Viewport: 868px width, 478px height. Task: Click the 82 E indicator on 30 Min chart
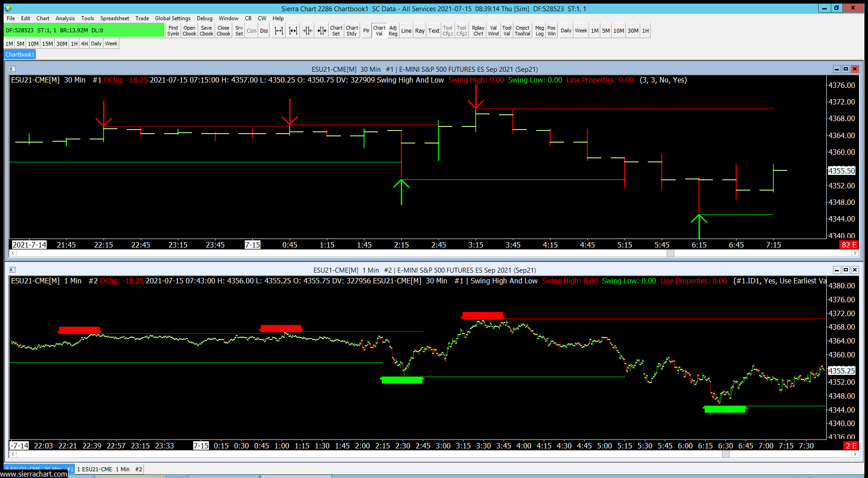pos(849,245)
